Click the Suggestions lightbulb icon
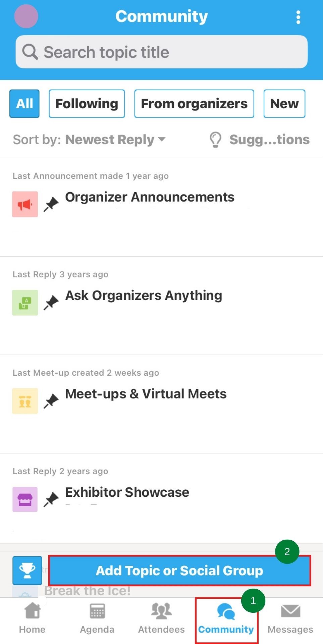Viewport: 323px width, 644px height. (215, 140)
